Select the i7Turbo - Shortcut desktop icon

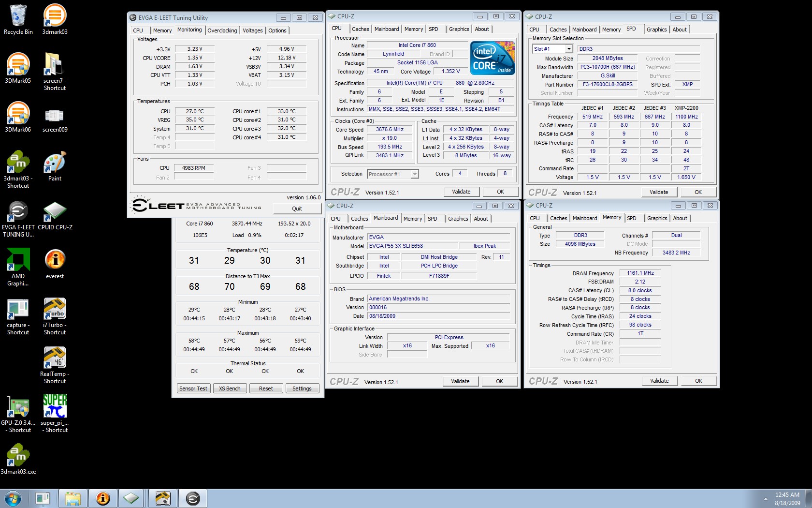(x=55, y=317)
